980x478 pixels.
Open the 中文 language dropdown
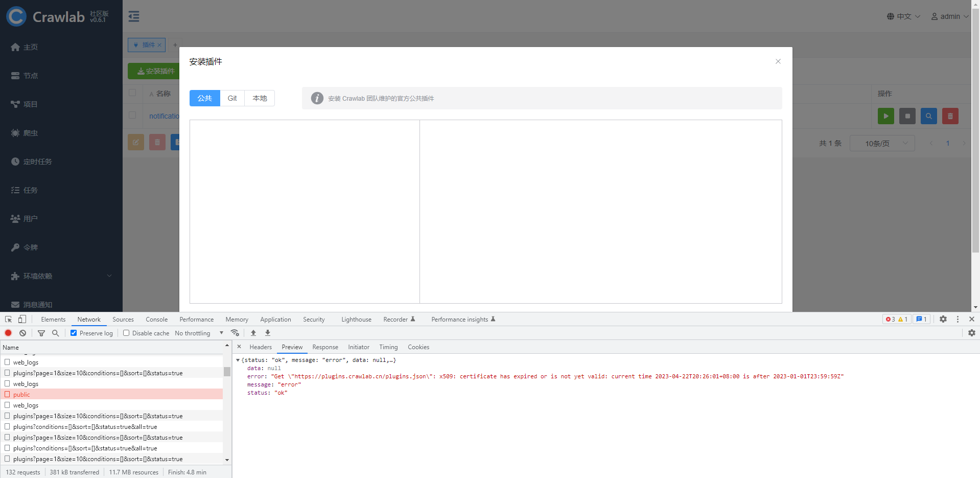[x=902, y=16]
